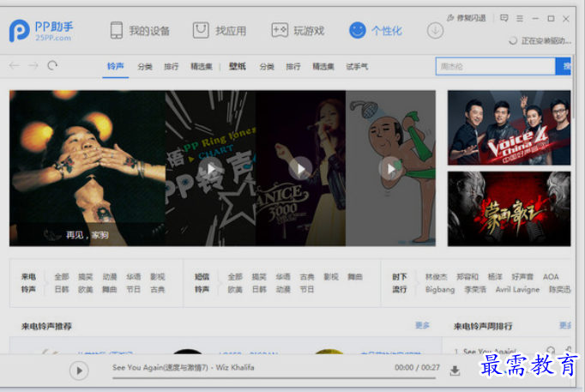585x392 pixels.
Task: Open 我的设备 device tab
Action: (140, 31)
